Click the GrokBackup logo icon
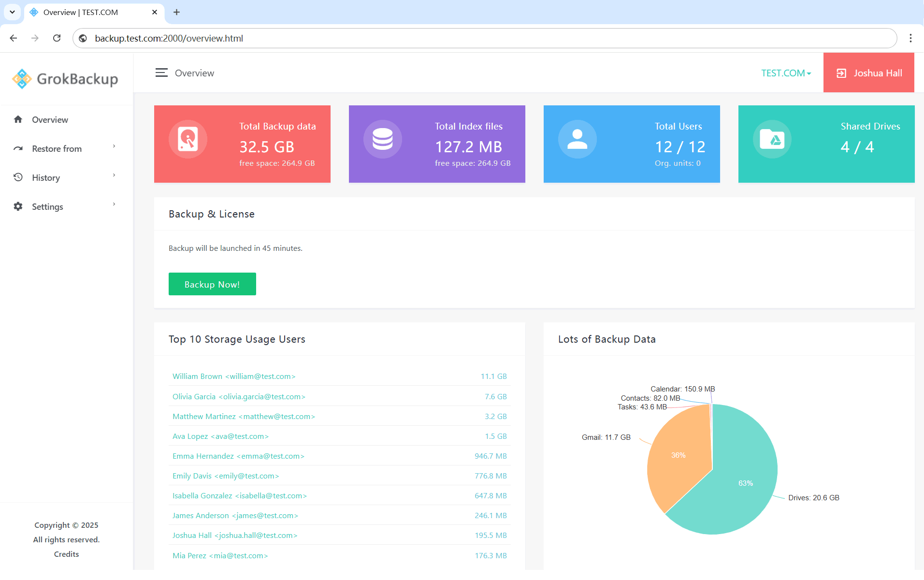The width and height of the screenshot is (924, 580). coord(22,79)
